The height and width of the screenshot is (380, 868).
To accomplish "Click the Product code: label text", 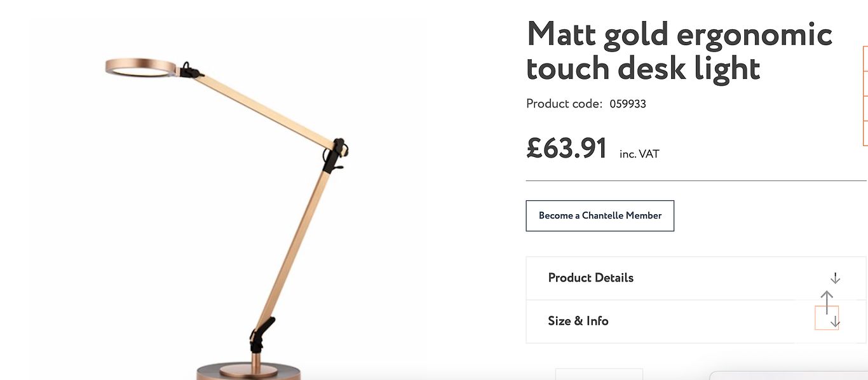I will pyautogui.click(x=564, y=104).
